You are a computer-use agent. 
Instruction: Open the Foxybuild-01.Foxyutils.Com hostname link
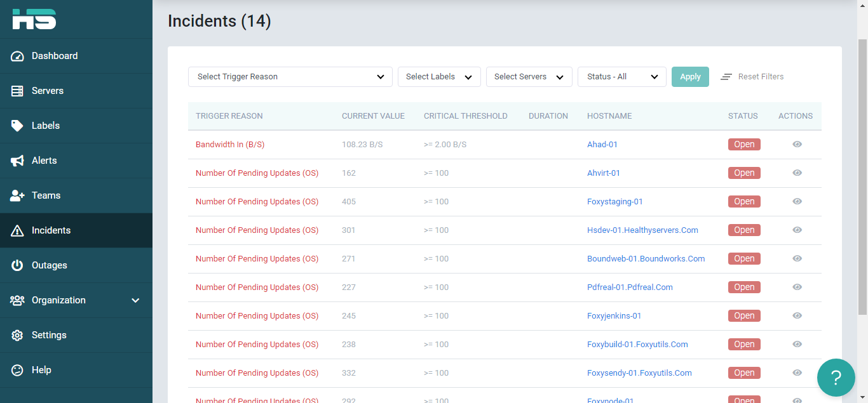[x=637, y=345]
